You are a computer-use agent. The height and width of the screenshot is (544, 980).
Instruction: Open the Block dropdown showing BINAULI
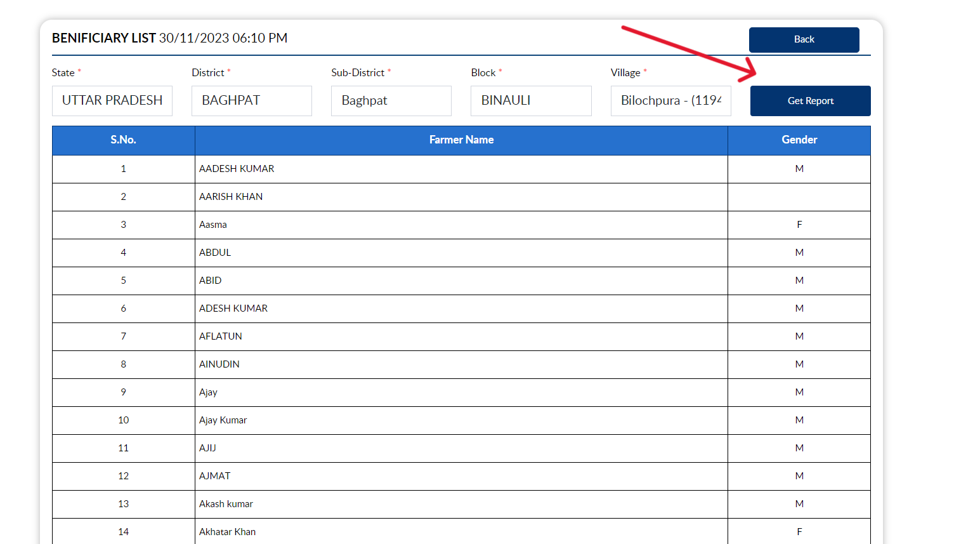point(531,100)
